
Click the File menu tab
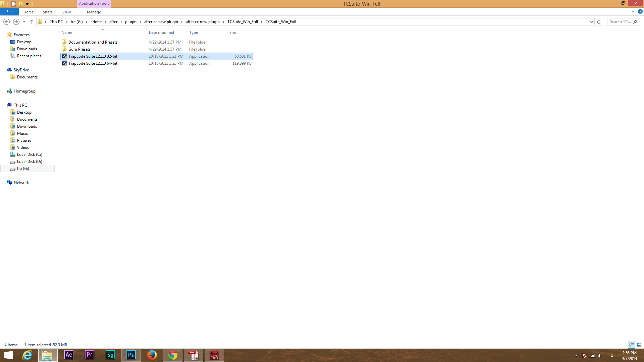point(9,12)
